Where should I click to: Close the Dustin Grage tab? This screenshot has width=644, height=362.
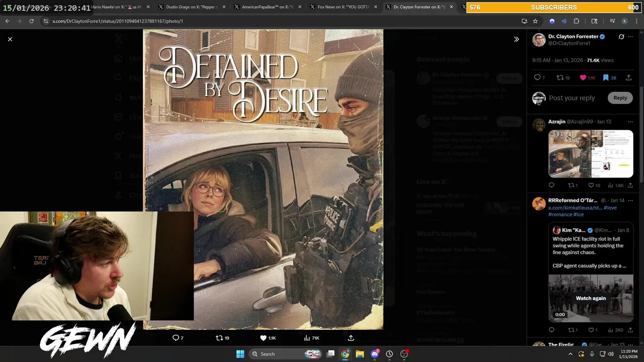(x=224, y=7)
